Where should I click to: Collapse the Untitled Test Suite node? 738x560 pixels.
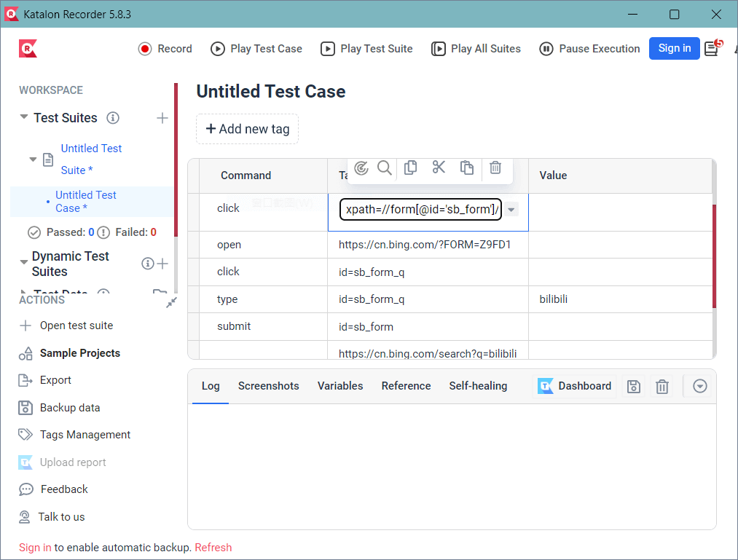(x=33, y=159)
